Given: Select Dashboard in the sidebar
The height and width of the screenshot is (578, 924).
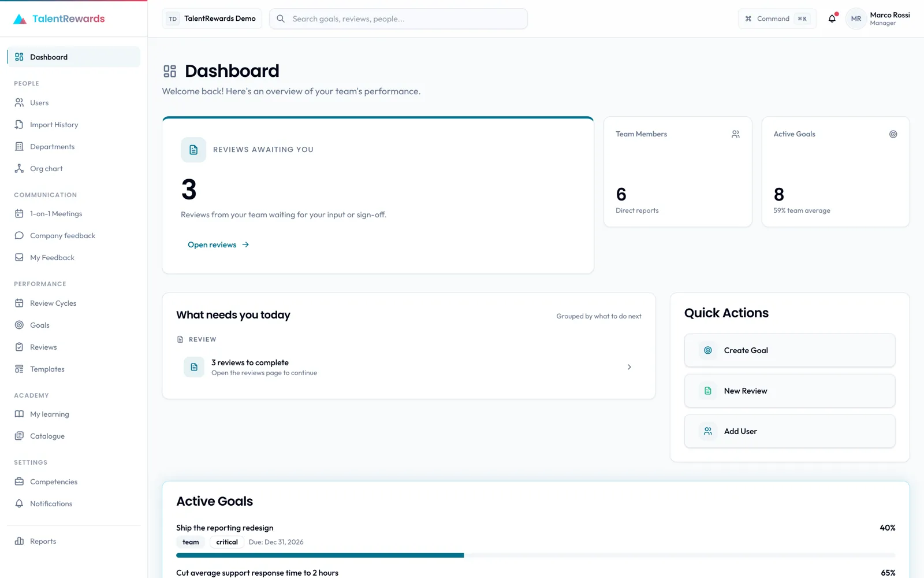Looking at the screenshot, I should (73, 57).
